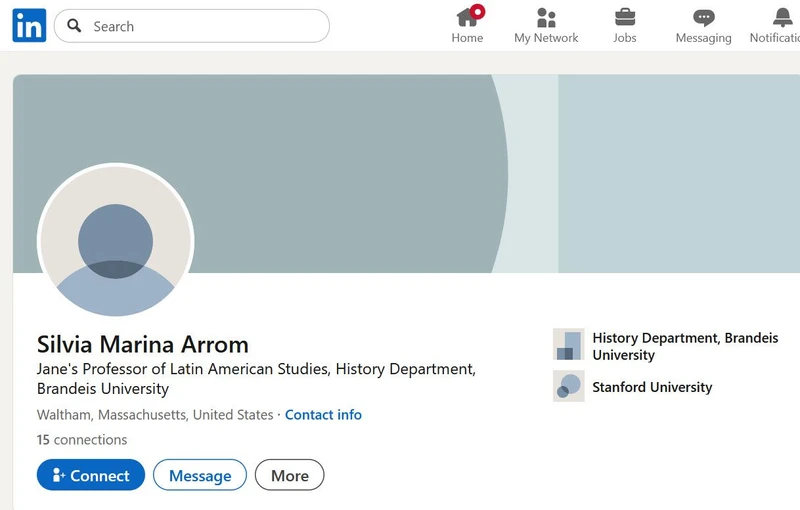800x510 pixels.
Task: Open Messaging from the top bar
Action: click(703, 26)
